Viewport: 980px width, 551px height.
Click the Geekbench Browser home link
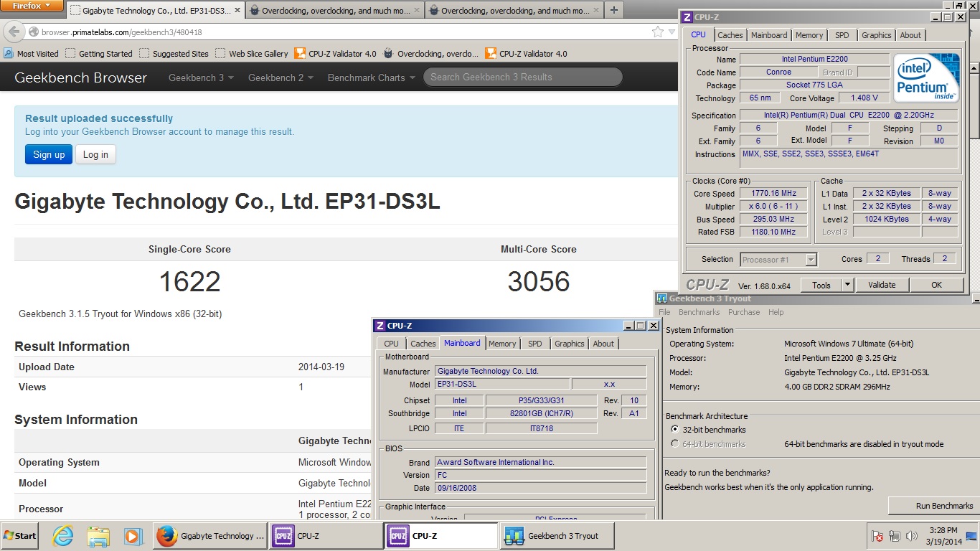[x=80, y=77]
